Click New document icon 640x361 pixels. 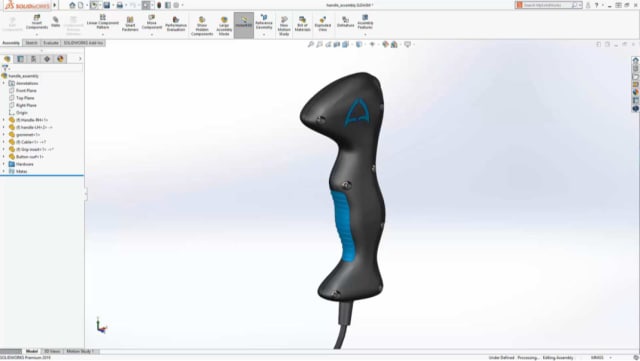pos(81,5)
